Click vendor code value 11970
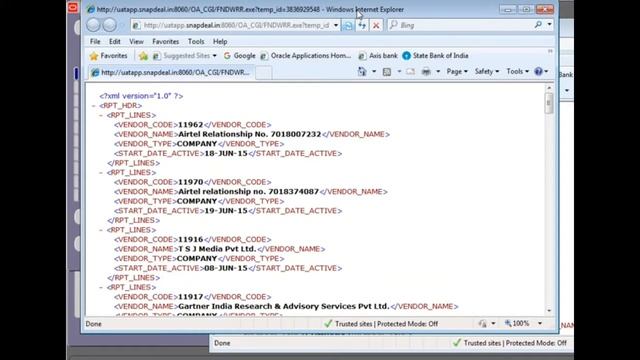 tap(191, 182)
